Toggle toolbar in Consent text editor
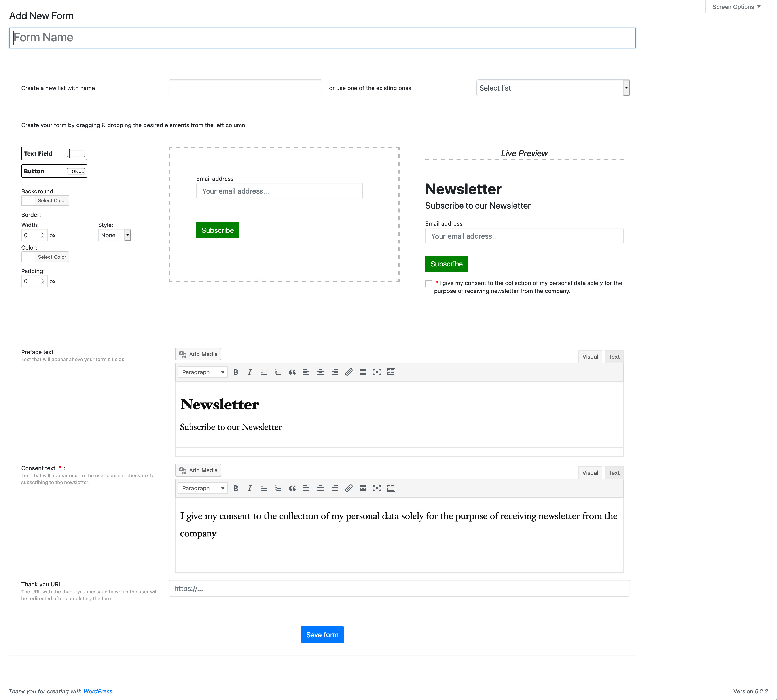The width and height of the screenshot is (777, 700). (x=391, y=488)
